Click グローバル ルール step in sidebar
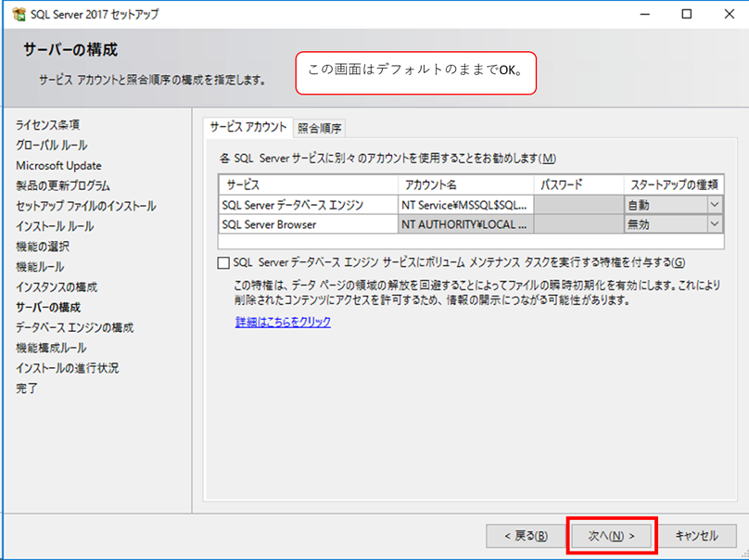 (51, 145)
